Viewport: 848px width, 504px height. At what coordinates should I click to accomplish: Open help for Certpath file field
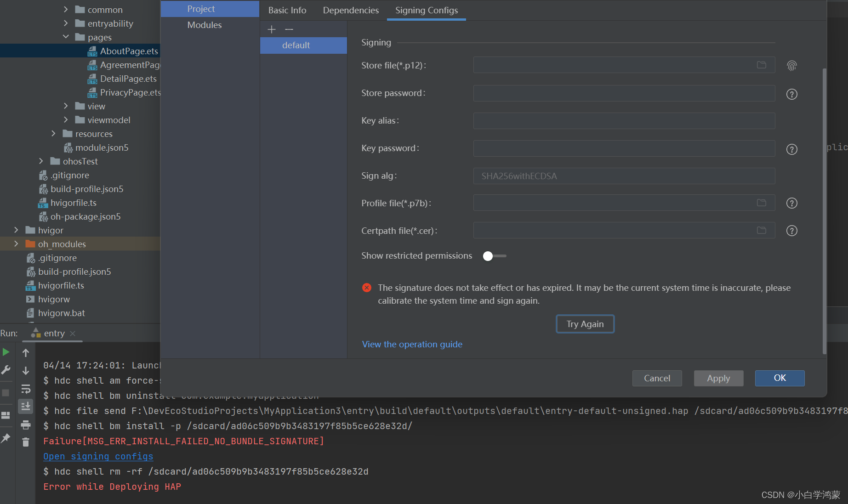point(791,231)
